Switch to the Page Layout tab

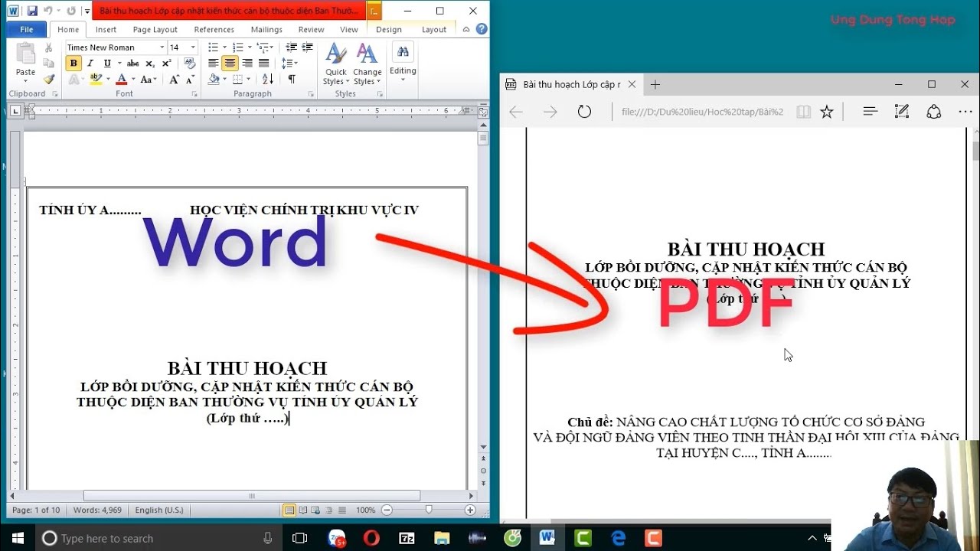[x=155, y=29]
